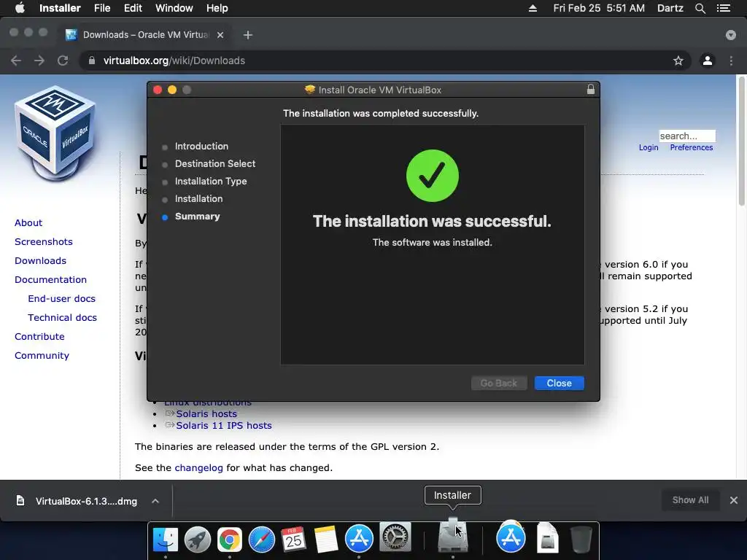Go back in browser history
This screenshot has width=747, height=560.
click(x=16, y=61)
